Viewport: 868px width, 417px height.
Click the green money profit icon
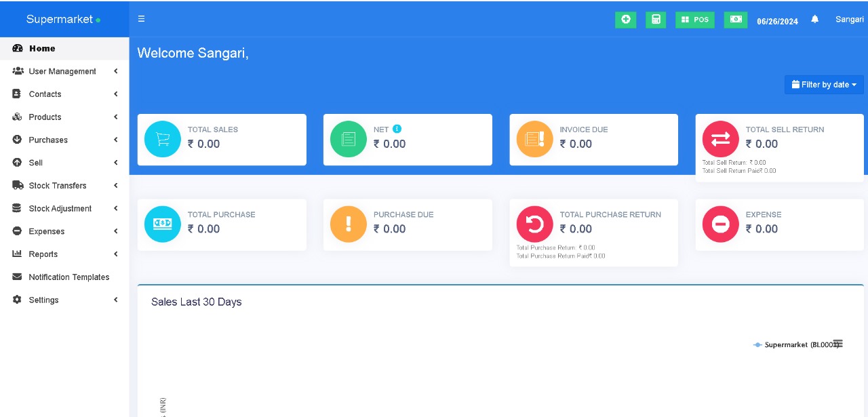[735, 20]
